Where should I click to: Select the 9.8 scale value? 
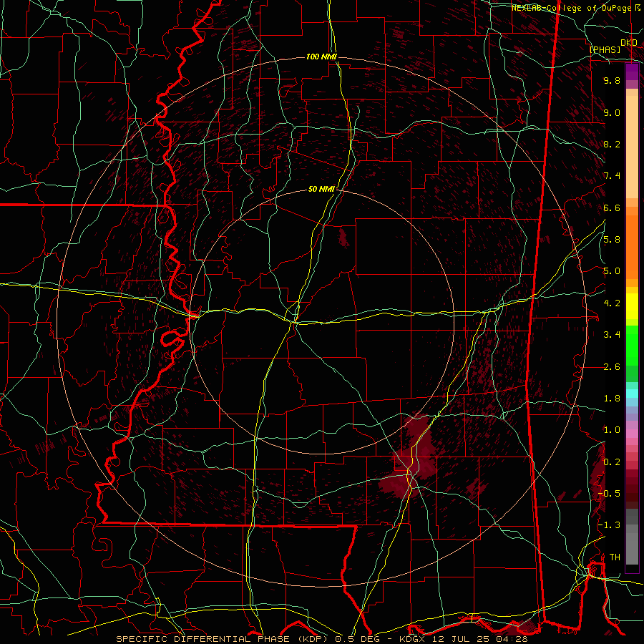pos(612,80)
